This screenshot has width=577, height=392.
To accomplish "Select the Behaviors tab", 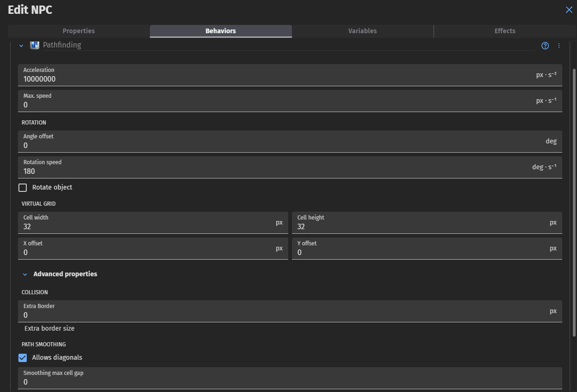I will pos(220,31).
